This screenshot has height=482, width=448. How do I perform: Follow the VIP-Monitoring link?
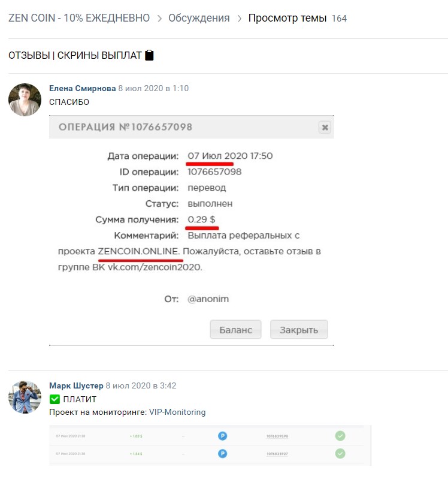(177, 412)
